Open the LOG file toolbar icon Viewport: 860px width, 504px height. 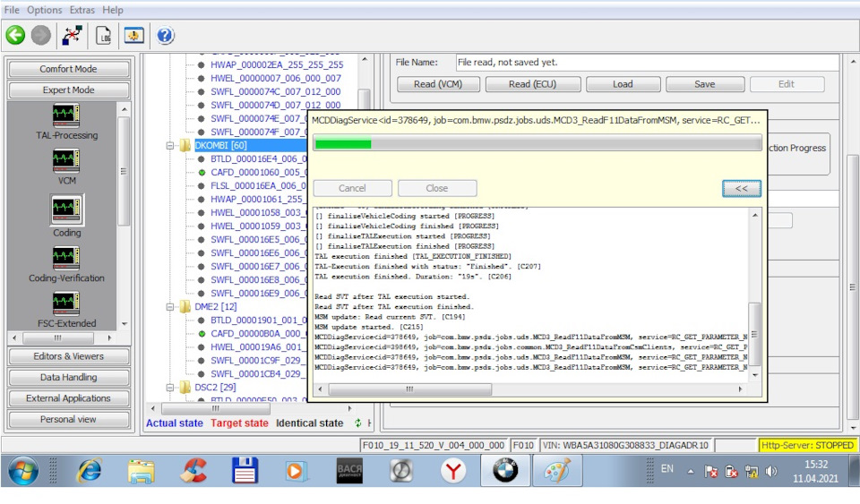(x=104, y=36)
